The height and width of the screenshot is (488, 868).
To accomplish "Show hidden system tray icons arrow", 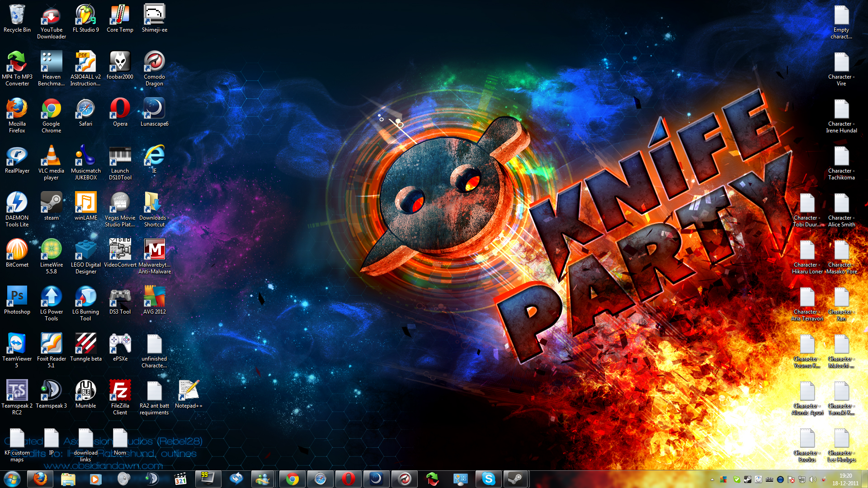I will [712, 479].
